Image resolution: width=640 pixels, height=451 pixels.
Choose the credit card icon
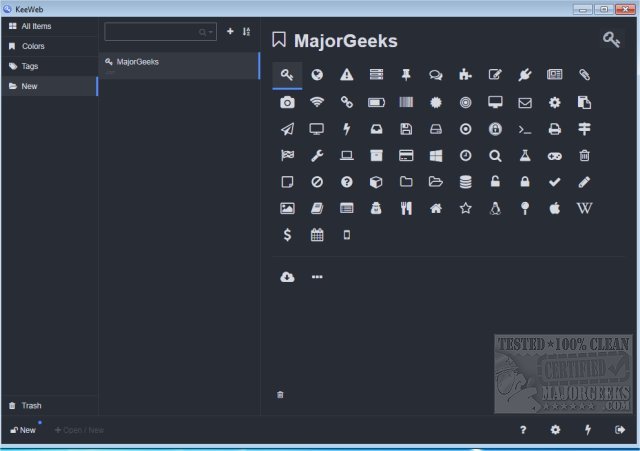[x=406, y=156]
